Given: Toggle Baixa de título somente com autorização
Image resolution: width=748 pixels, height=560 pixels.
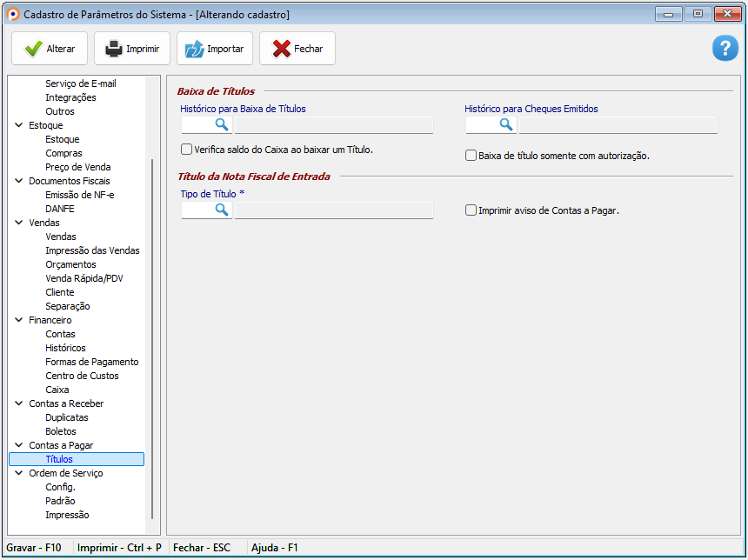Looking at the screenshot, I should (x=471, y=156).
